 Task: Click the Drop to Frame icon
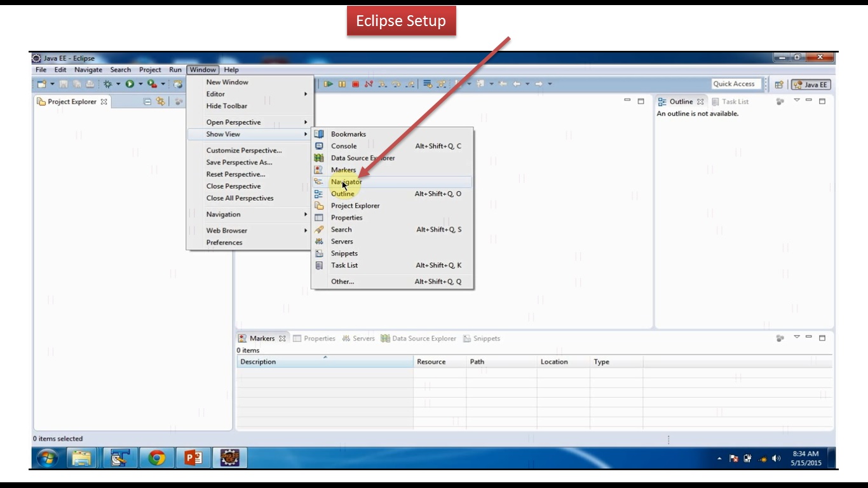click(428, 84)
